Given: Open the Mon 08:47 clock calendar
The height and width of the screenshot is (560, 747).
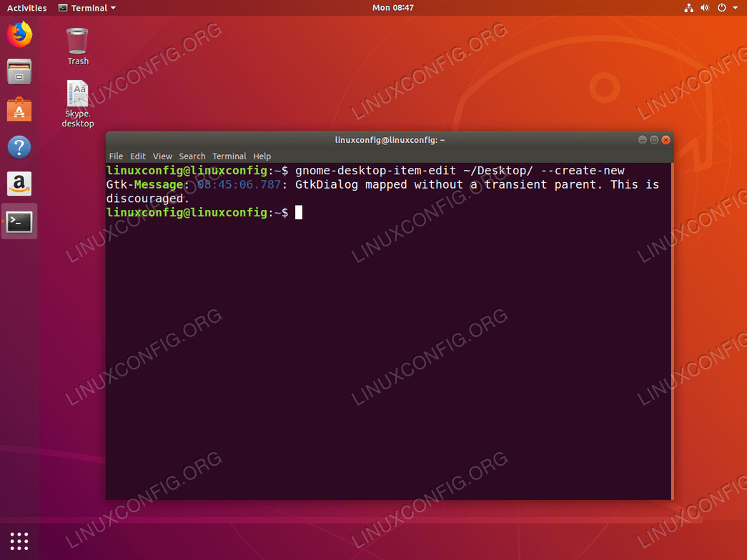Looking at the screenshot, I should (x=393, y=8).
